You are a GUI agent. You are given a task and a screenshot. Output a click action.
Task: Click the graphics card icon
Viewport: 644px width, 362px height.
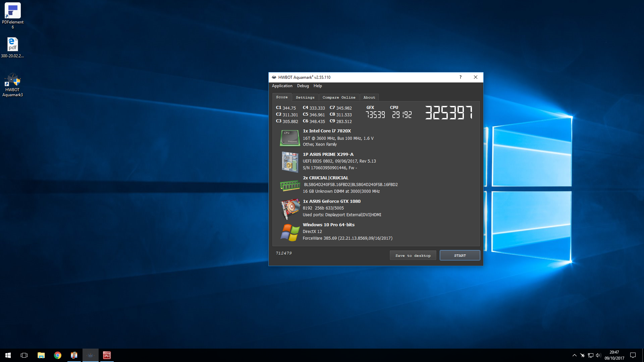click(x=290, y=208)
